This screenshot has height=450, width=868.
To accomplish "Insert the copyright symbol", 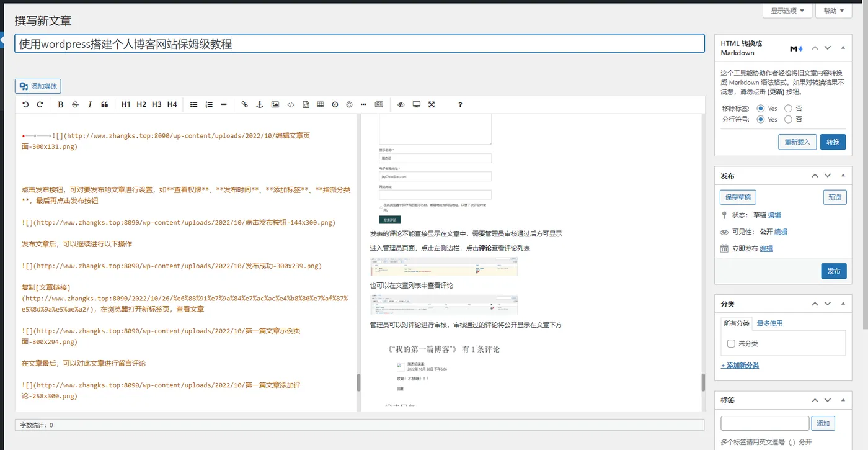I will click(349, 104).
